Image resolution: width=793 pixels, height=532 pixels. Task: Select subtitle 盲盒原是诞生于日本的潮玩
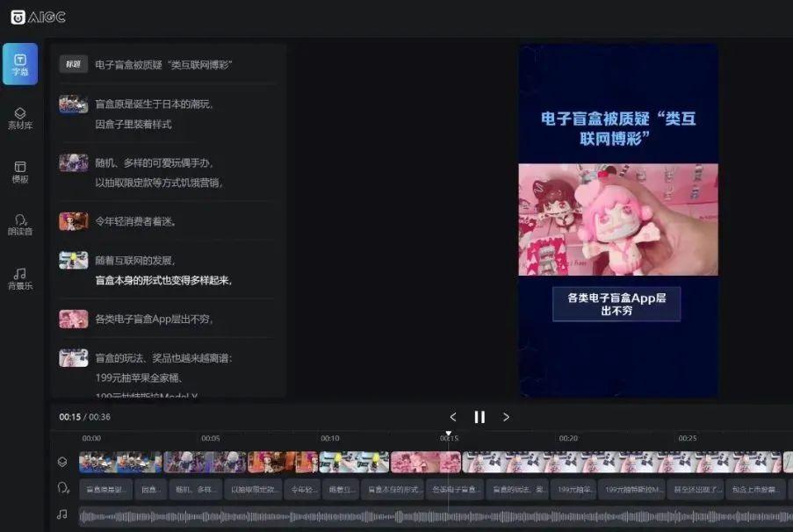pos(154,104)
